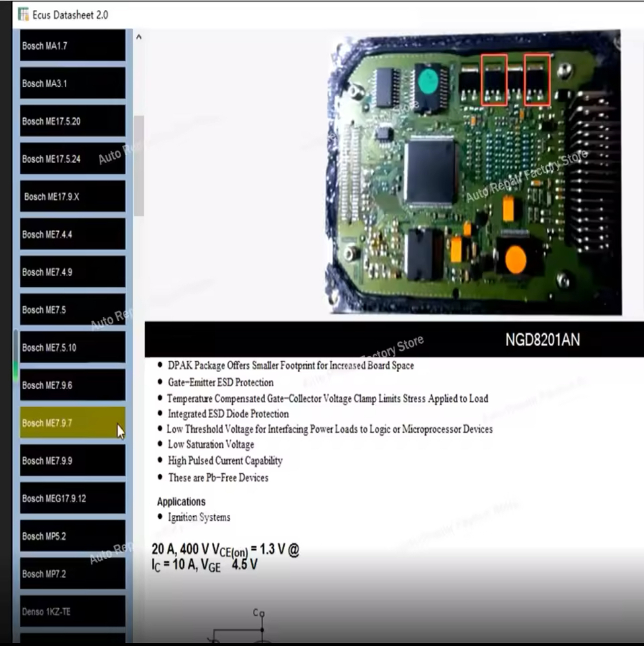Open the Bosch MA1.7 ECU entry
This screenshot has height=646, width=644.
(72, 45)
